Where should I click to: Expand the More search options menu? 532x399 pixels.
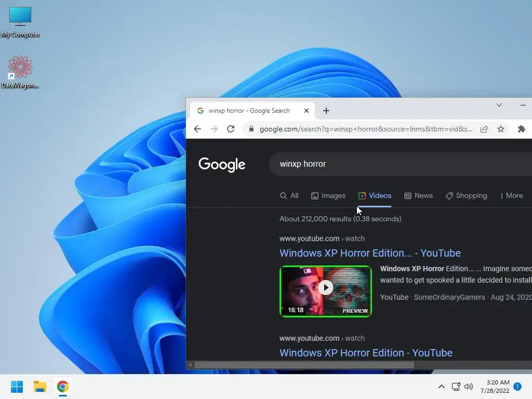[512, 196]
